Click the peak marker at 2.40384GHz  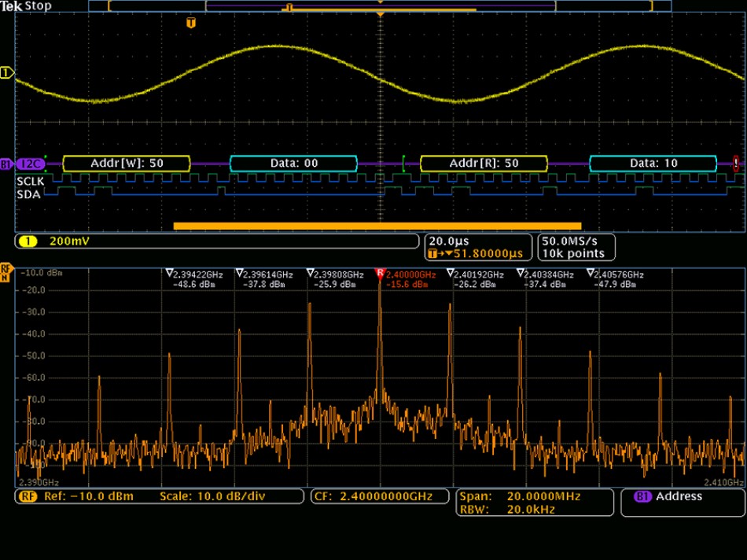521,273
